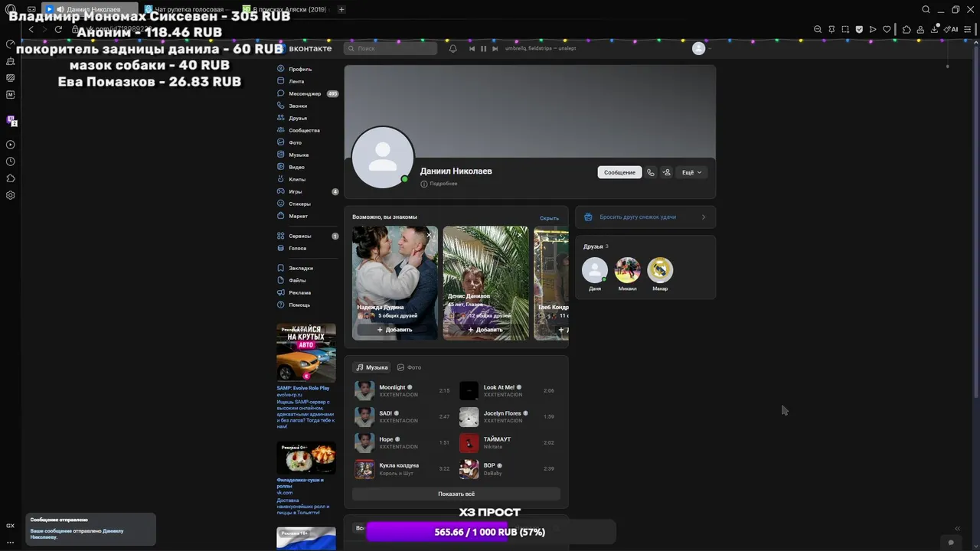Screen dimensions: 980x551
Task: Focus the VK Поиск search field
Action: point(390,48)
